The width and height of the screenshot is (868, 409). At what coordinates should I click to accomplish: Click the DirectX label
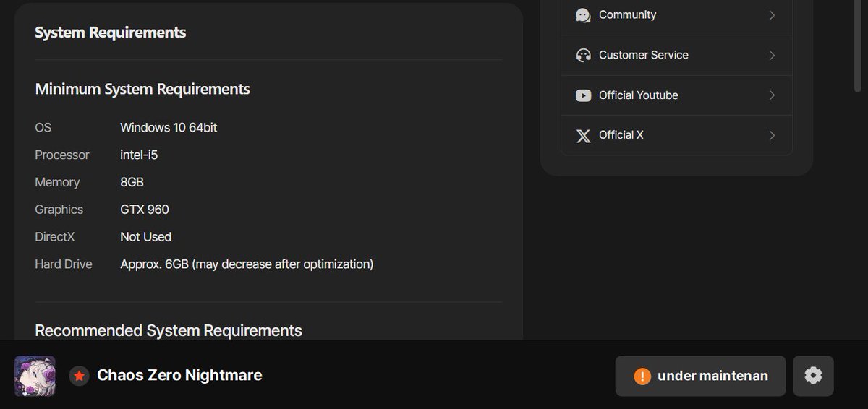tap(55, 237)
